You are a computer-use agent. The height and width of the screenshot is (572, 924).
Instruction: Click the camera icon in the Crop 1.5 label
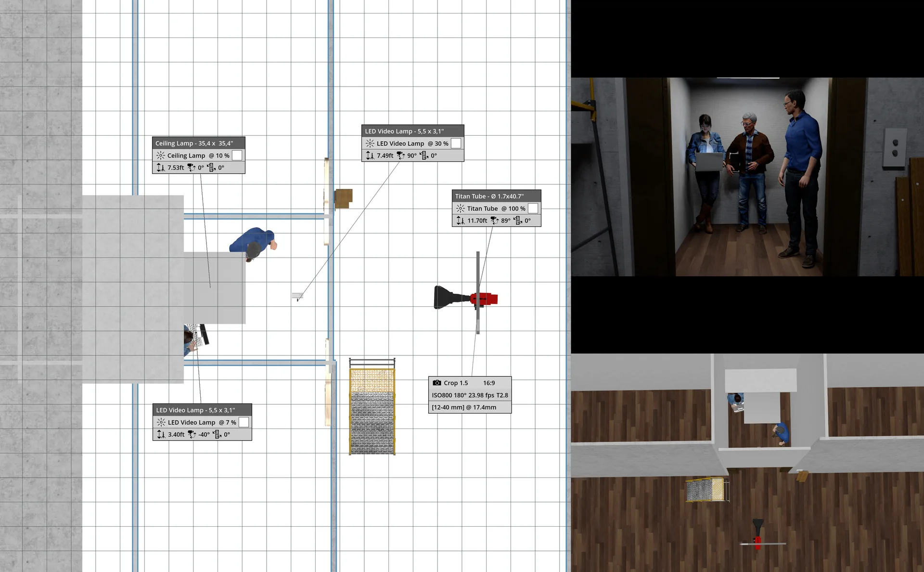pyautogui.click(x=437, y=383)
